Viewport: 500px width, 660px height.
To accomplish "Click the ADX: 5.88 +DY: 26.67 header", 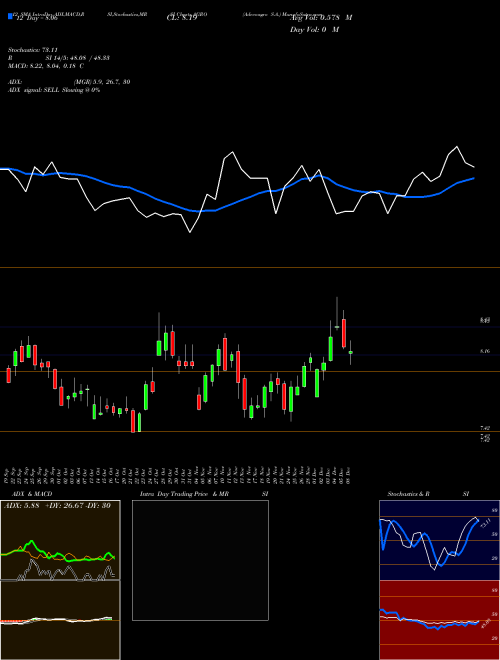I will pos(57,506).
